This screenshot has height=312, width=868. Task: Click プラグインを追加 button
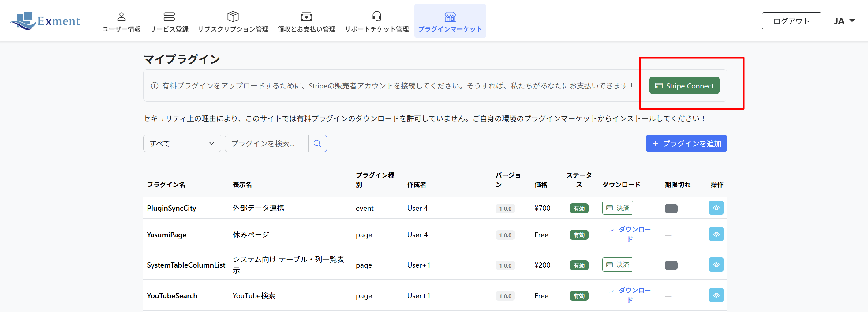[686, 144]
